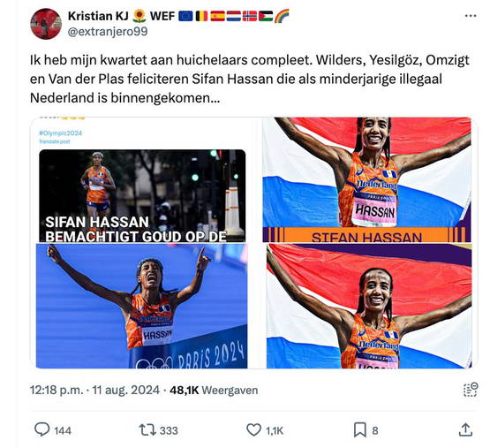Image resolution: width=490 pixels, height=448 pixels.
Task: Open the @extranjero99 handle link
Action: [108, 32]
